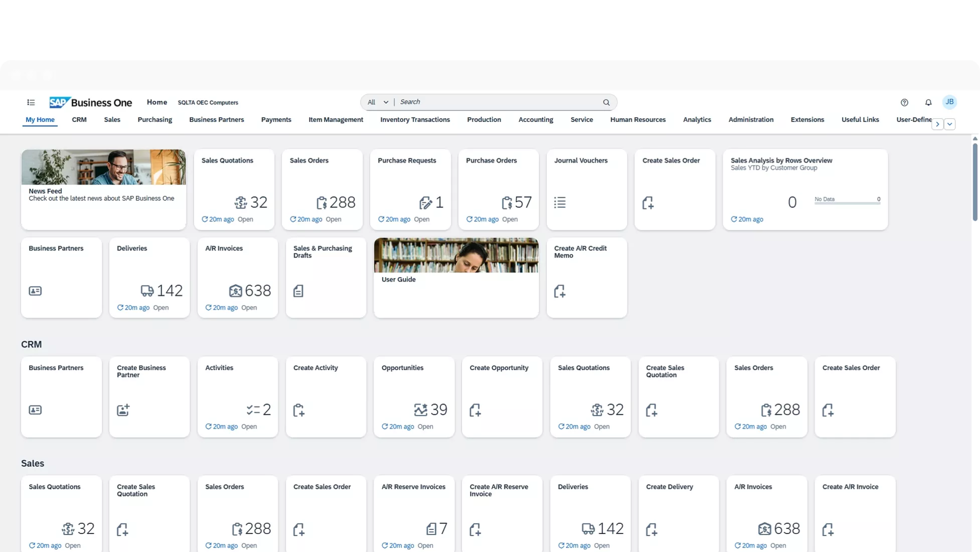Open the Human Resources menu
This screenshot has width=980, height=552.
click(x=637, y=119)
